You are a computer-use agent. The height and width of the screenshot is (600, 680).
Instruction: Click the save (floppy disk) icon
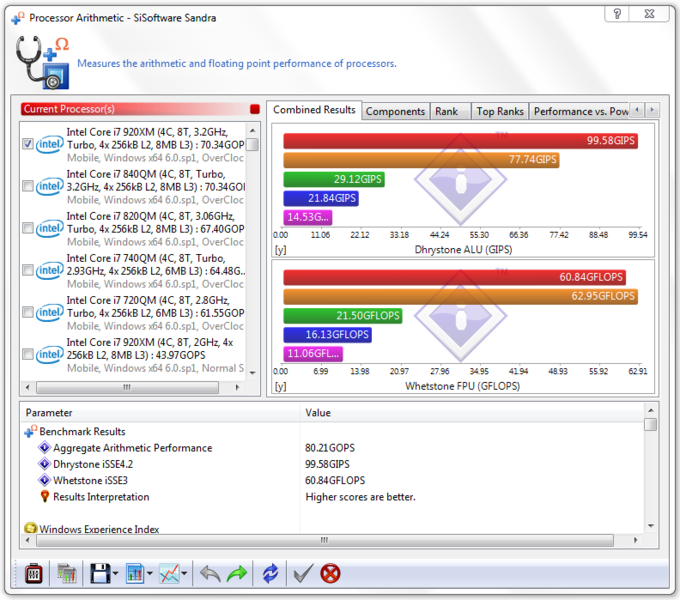99,573
